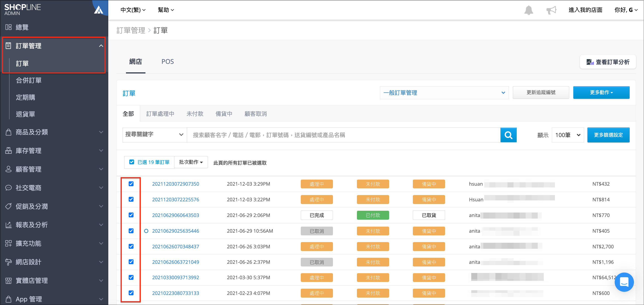Uncheck order 20211203072225576 checkbox
Image resolution: width=644 pixels, height=305 pixels.
(x=131, y=199)
